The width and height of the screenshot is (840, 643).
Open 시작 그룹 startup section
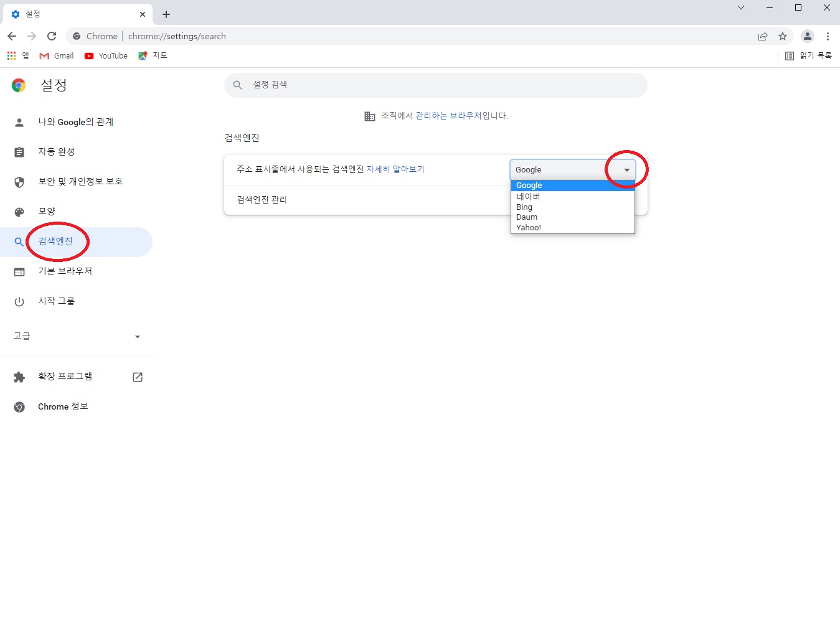[76, 301]
